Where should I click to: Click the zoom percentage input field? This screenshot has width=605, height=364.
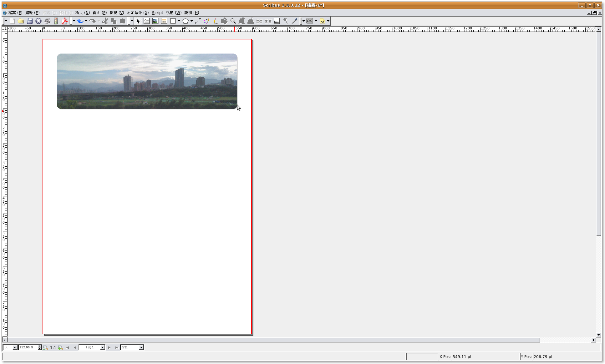pyautogui.click(x=28, y=347)
